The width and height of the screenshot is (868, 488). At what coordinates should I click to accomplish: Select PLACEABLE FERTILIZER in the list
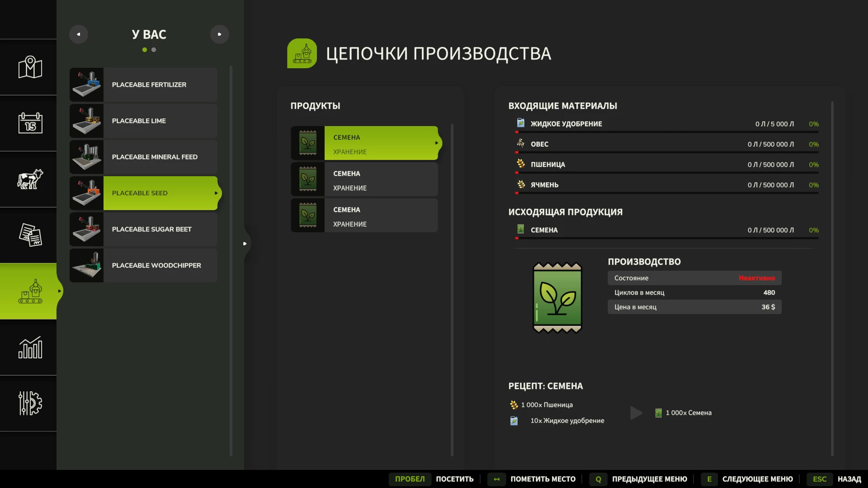pyautogui.click(x=144, y=85)
